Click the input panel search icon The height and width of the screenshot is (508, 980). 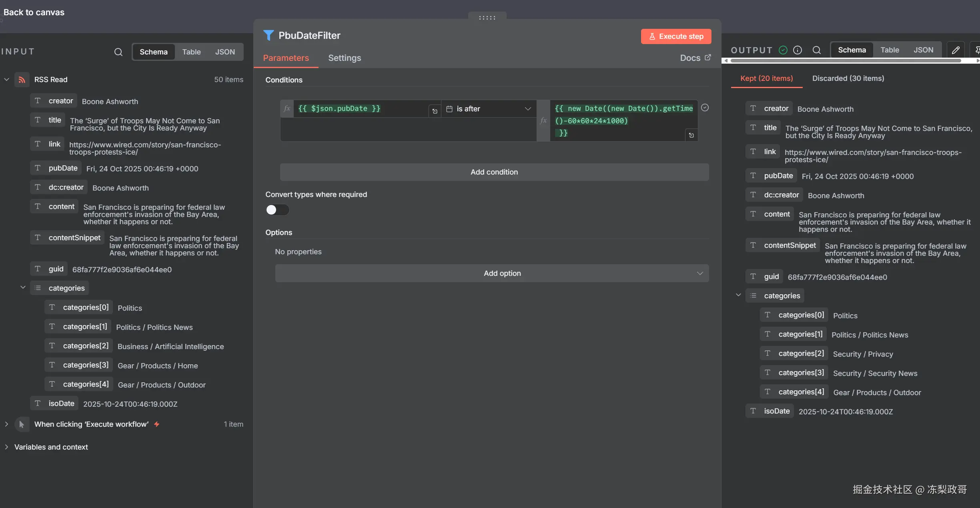click(118, 52)
